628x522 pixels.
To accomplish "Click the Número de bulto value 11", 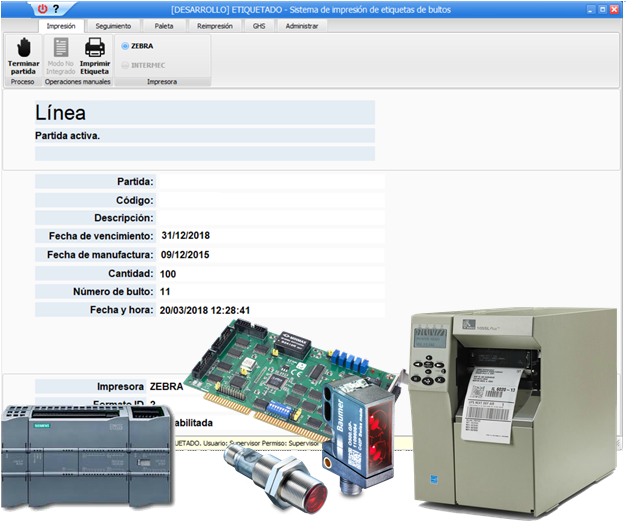I will pos(165,292).
